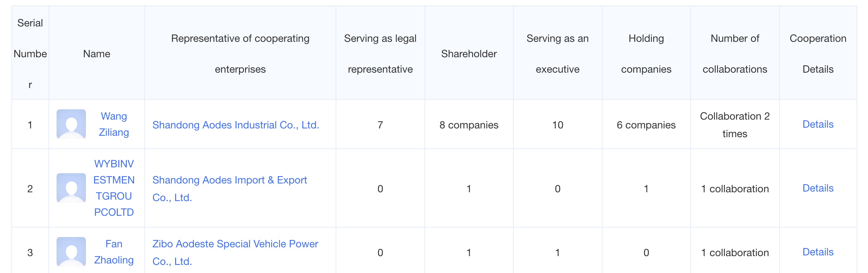The height and width of the screenshot is (273, 868).
Task: Open Shandong Aodes Industrial Co., Ltd. link
Action: [236, 125]
